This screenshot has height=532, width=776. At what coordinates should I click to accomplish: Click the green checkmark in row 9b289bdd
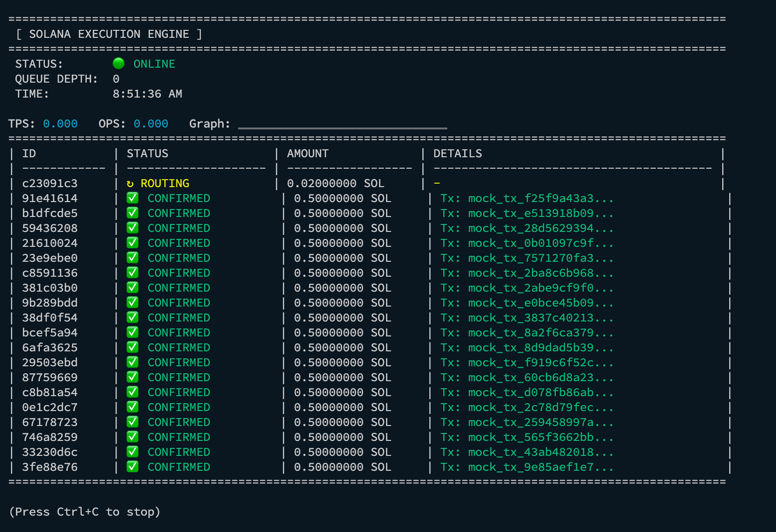click(x=132, y=302)
